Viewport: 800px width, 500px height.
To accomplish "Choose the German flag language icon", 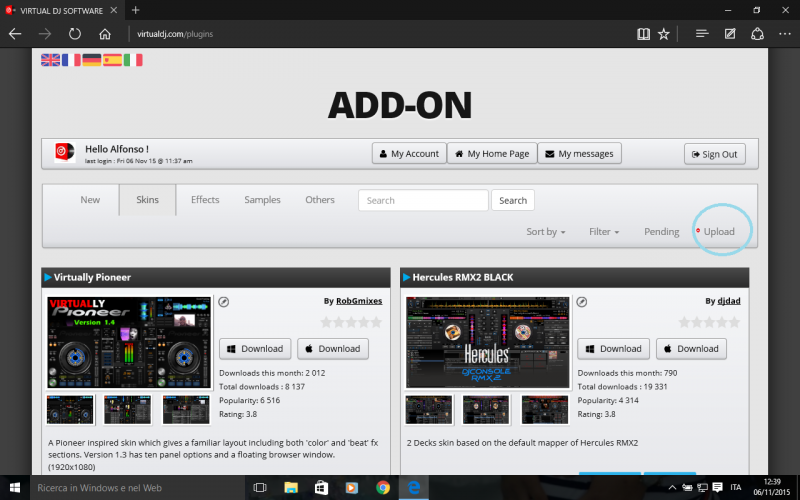I will (92, 60).
